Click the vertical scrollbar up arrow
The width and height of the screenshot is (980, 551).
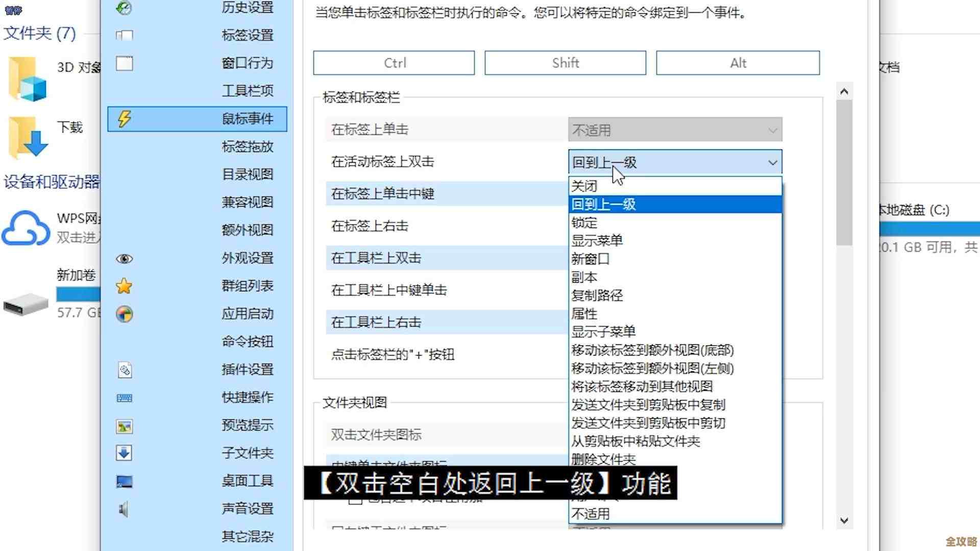tap(845, 91)
